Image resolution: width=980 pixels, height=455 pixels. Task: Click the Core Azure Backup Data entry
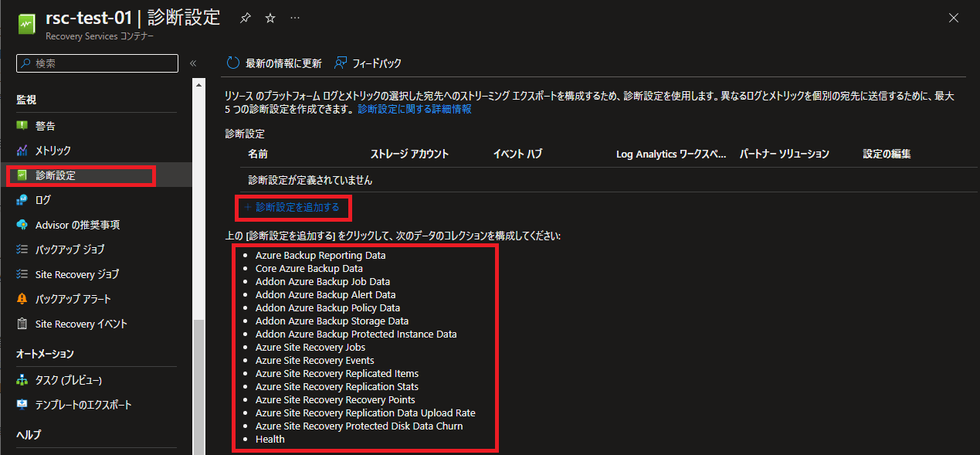pos(309,268)
